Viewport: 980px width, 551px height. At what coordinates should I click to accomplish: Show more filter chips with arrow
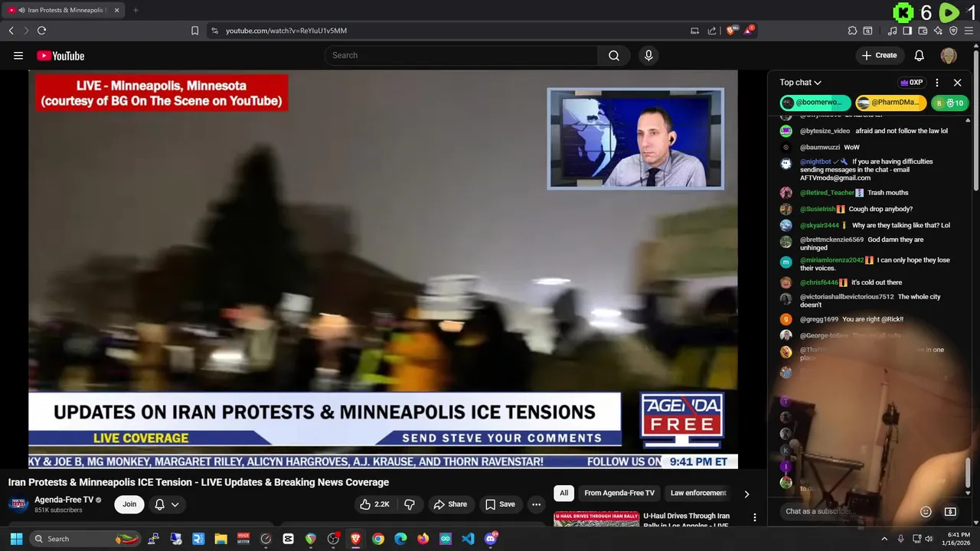746,494
